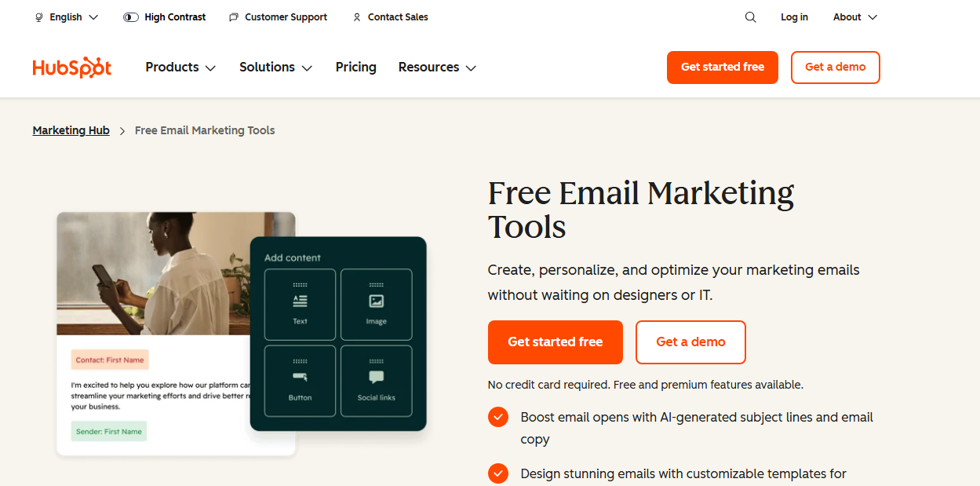980x486 pixels.
Task: Open the search icon
Action: (x=750, y=16)
